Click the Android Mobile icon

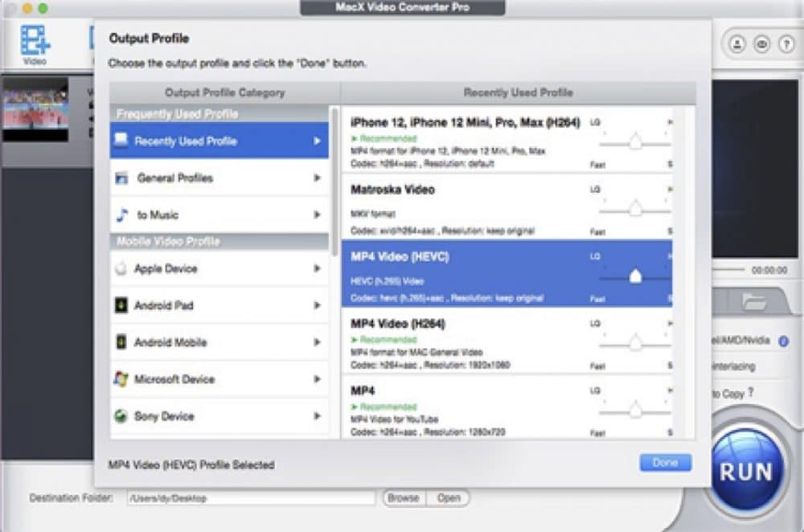pos(121,342)
